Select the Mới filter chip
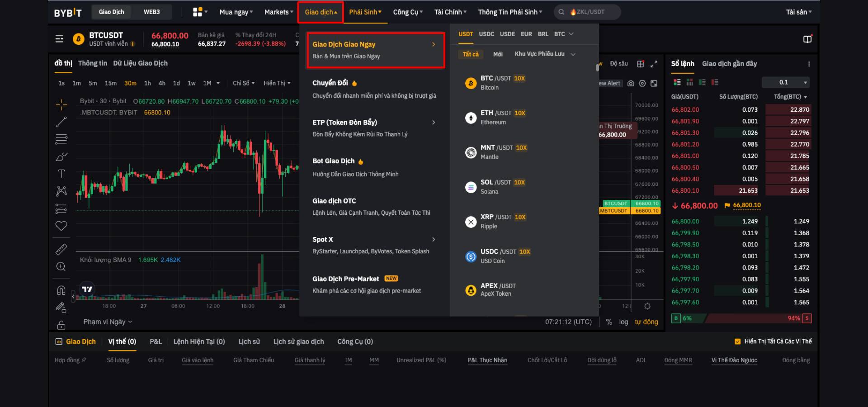Image resolution: width=868 pixels, height=407 pixels. pyautogui.click(x=498, y=54)
